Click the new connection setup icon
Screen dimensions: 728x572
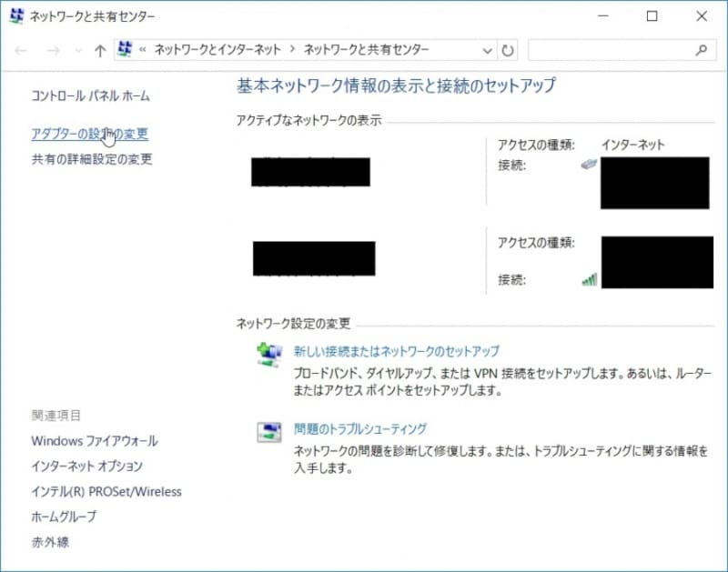pyautogui.click(x=268, y=350)
